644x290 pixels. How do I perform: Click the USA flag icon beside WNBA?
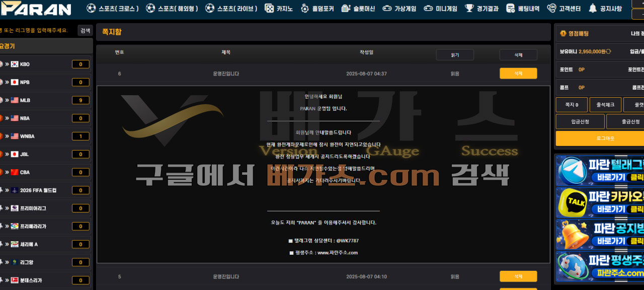click(x=15, y=136)
